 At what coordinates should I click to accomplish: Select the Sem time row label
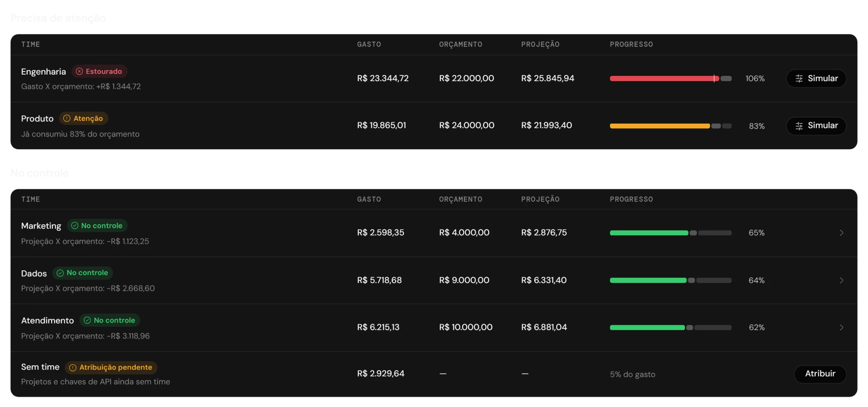tap(40, 367)
